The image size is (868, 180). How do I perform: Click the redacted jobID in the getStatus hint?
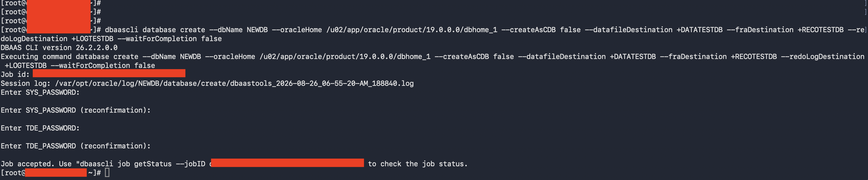point(287,163)
